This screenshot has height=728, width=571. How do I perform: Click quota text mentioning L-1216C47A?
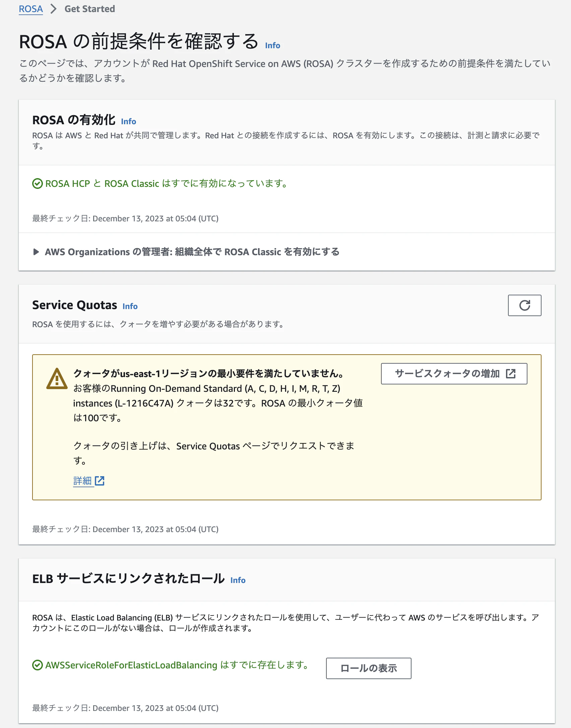[x=218, y=403]
